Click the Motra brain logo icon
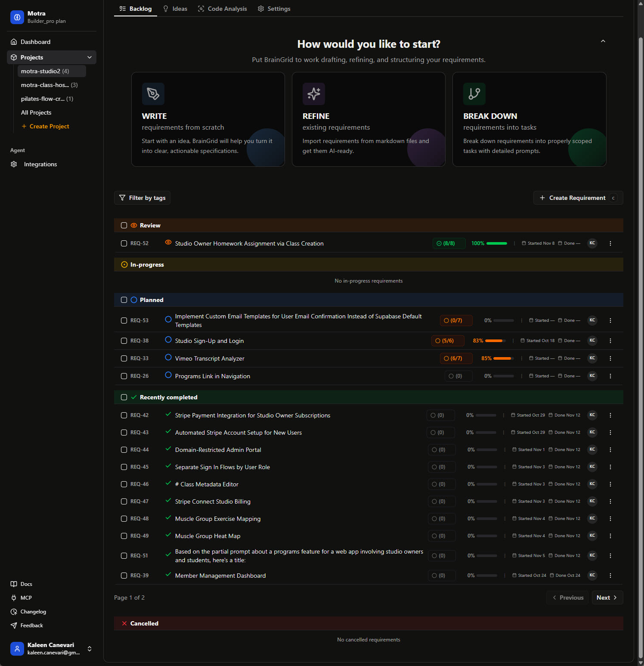Viewport: 644px width, 666px height. pyautogui.click(x=17, y=17)
